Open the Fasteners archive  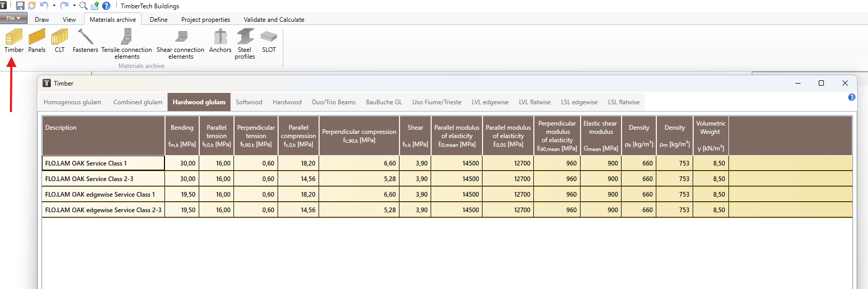point(85,41)
